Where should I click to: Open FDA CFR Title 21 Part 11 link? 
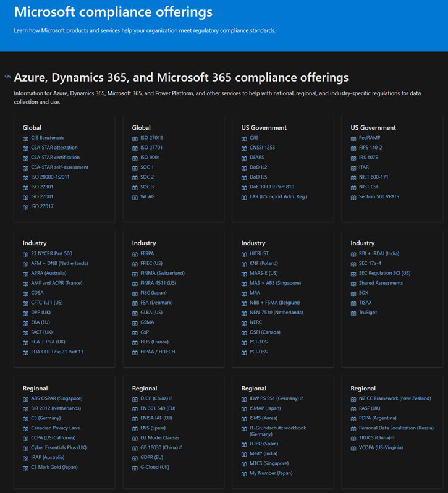coord(57,352)
